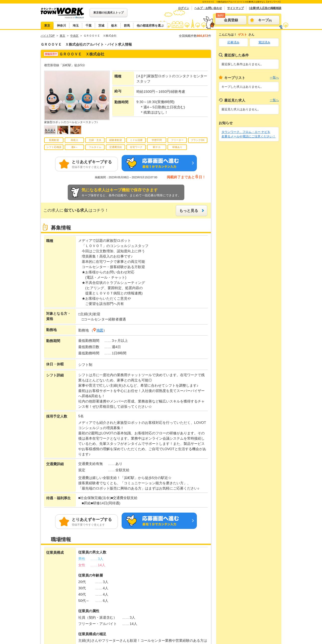322x644 pixels.
Task: Open the 地図 map link
Action: [x=100, y=330]
